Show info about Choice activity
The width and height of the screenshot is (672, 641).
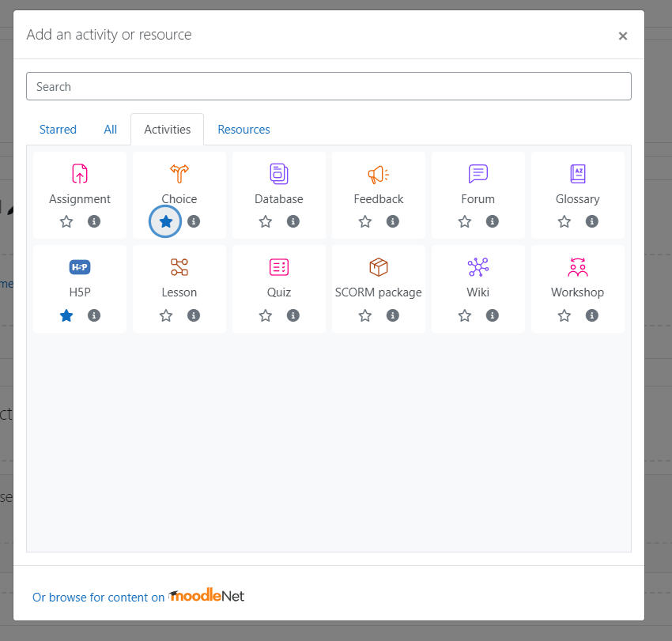pos(194,221)
